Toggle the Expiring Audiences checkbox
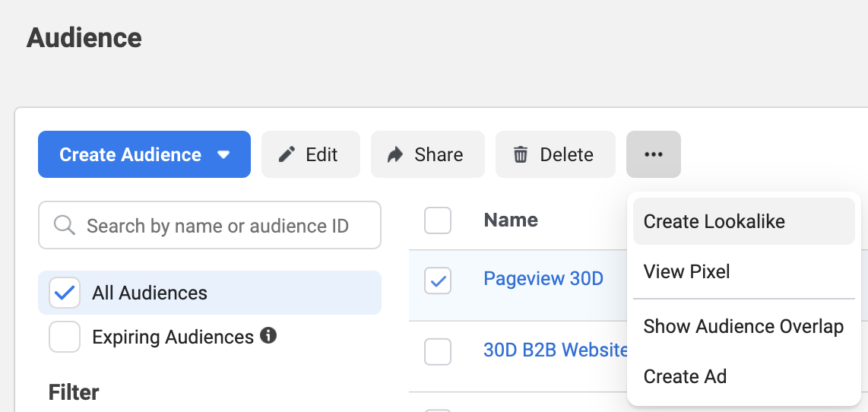868x412 pixels. click(65, 337)
